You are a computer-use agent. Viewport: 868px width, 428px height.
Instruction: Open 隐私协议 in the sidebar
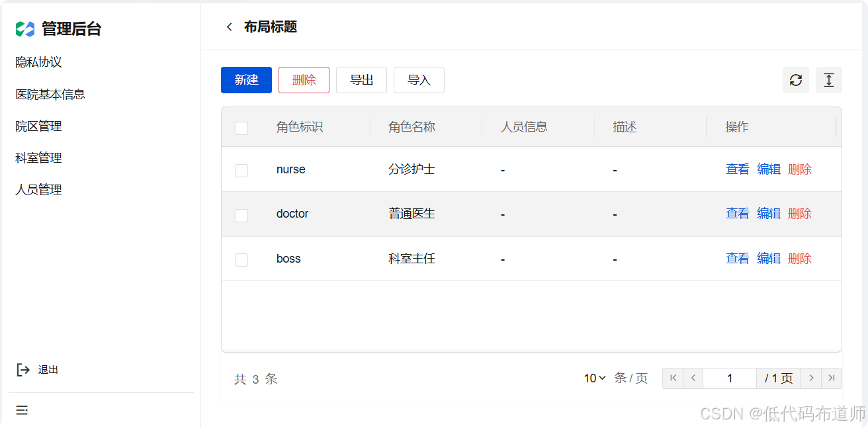tap(39, 62)
